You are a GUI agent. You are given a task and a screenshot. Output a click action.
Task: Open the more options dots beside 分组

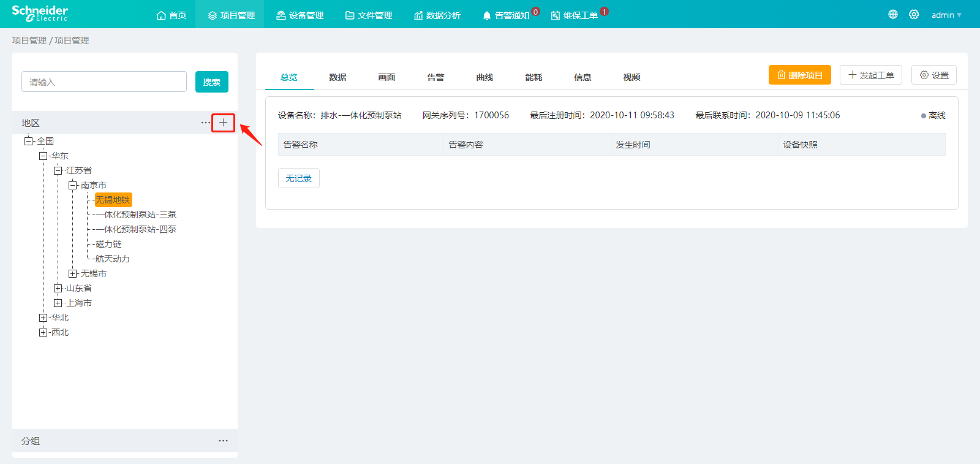(x=223, y=441)
